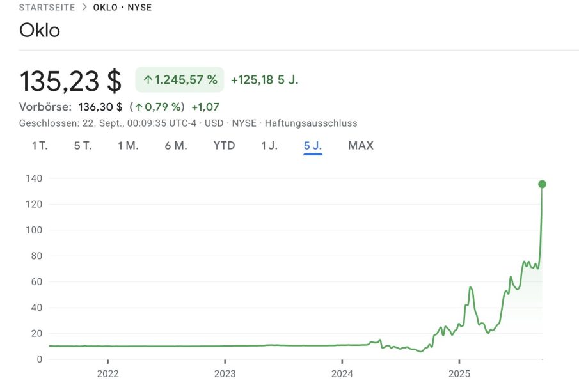
Task: Click the breadcrumb chevron arrow icon
Action: coord(84,8)
